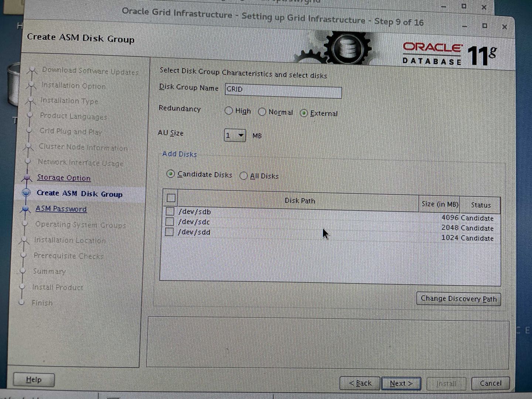The height and width of the screenshot is (399, 532).
Task: Check the /dev/sdd disk checkbox
Action: 169,232
